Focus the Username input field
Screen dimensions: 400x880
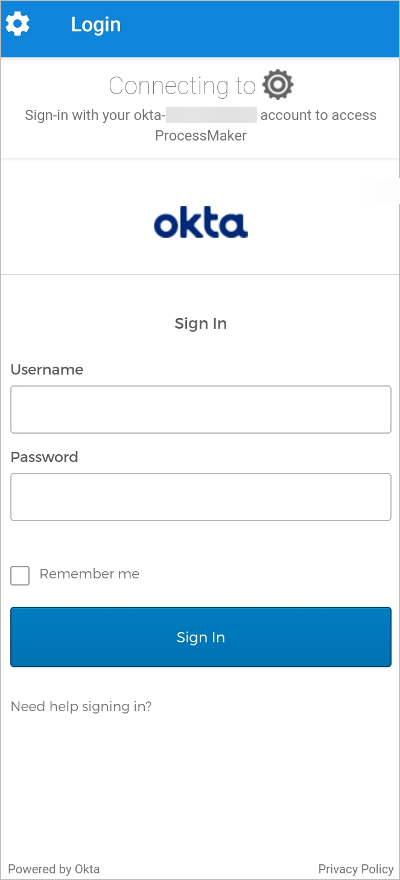(201, 410)
